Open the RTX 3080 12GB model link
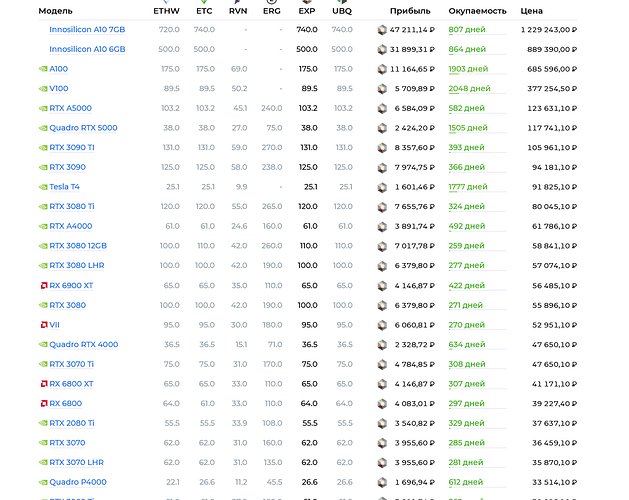Viewport: 629px width, 500px height. (x=78, y=246)
